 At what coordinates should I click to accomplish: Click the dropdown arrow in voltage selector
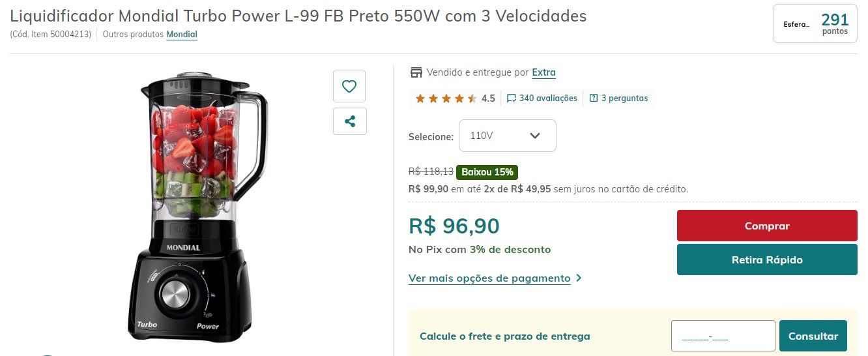point(535,136)
